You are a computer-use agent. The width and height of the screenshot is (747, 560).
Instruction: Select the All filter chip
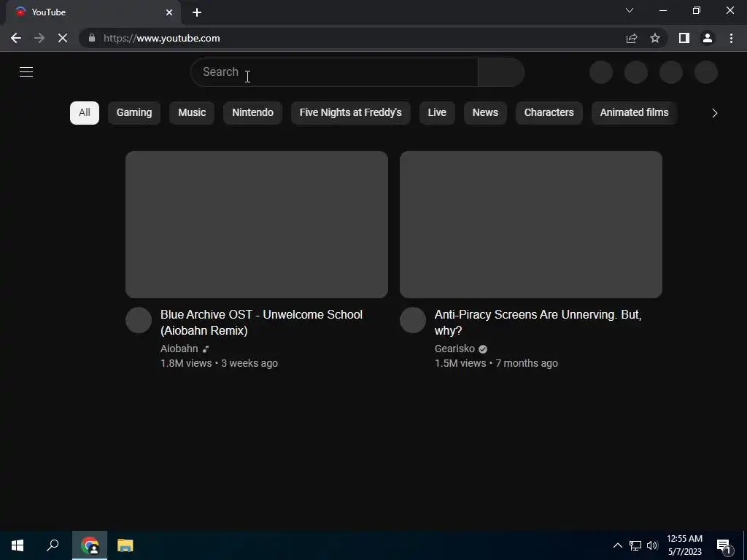85,113
